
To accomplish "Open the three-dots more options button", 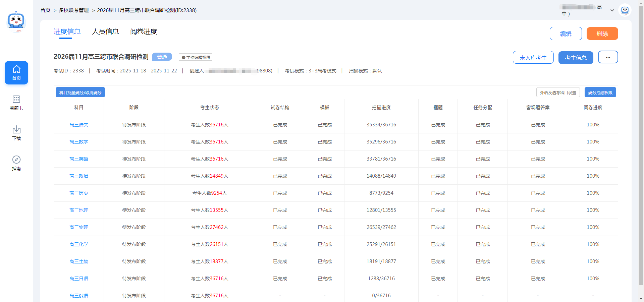I will [x=608, y=57].
